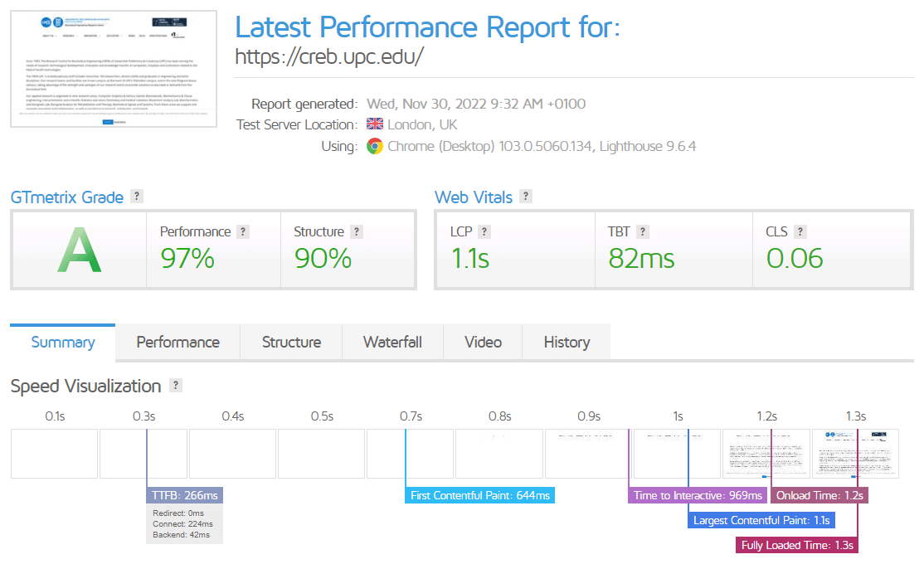Click the help icon beside Structure score
Image resolution: width=924 pixels, height=569 pixels.
(x=356, y=232)
